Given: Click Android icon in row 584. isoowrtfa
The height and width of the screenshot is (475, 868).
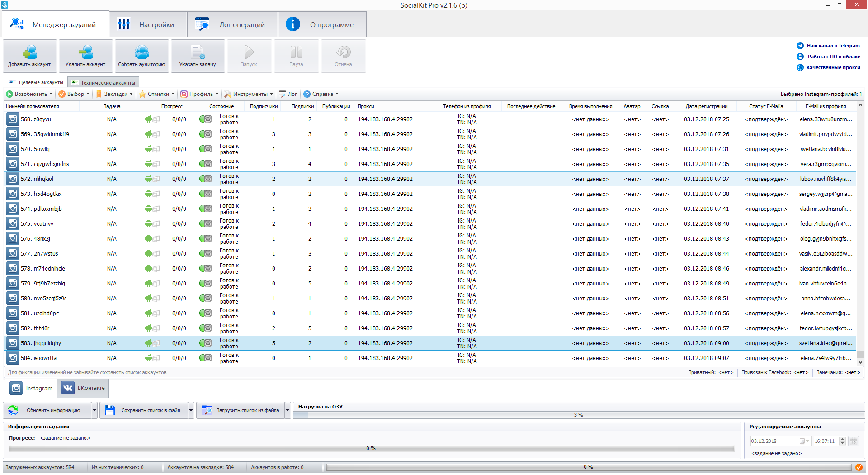Looking at the screenshot, I should 148,358.
